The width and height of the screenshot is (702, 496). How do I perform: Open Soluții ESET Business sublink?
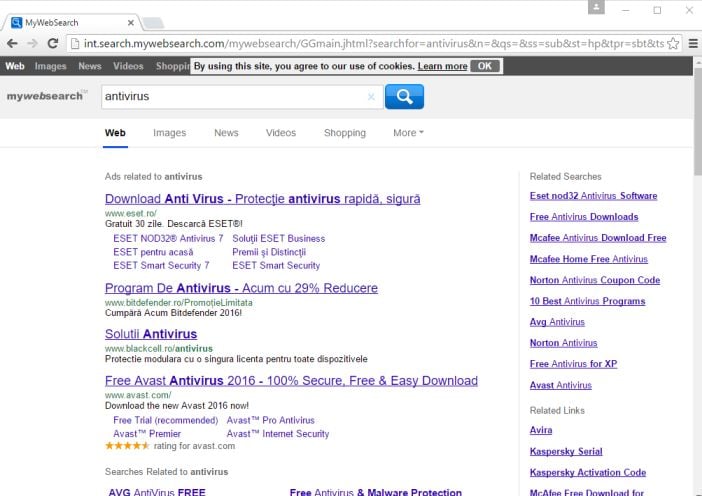(278, 239)
